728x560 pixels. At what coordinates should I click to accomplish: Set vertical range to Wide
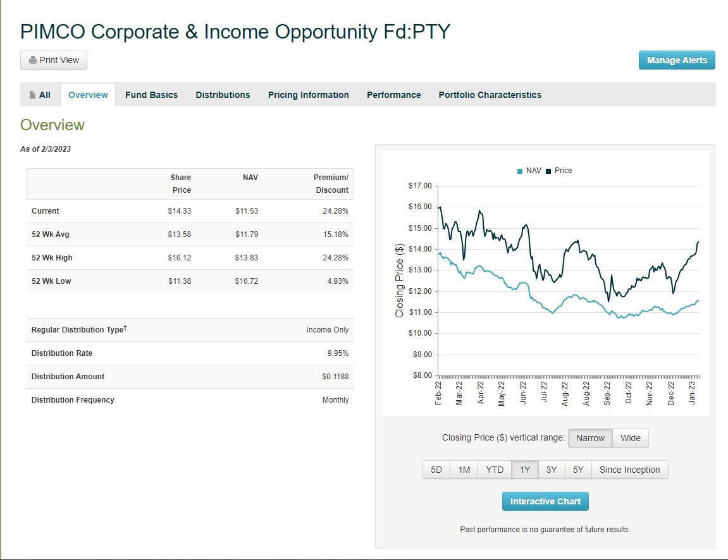pos(631,438)
